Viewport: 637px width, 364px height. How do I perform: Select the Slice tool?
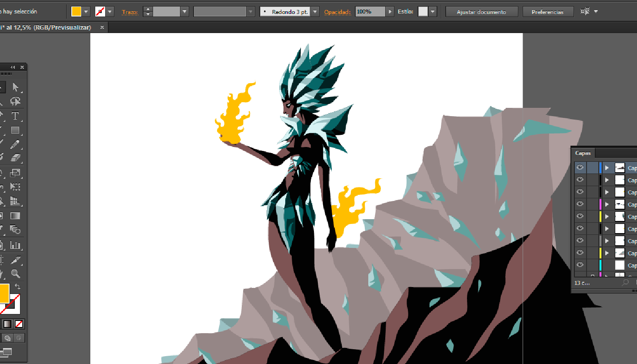coord(15,260)
